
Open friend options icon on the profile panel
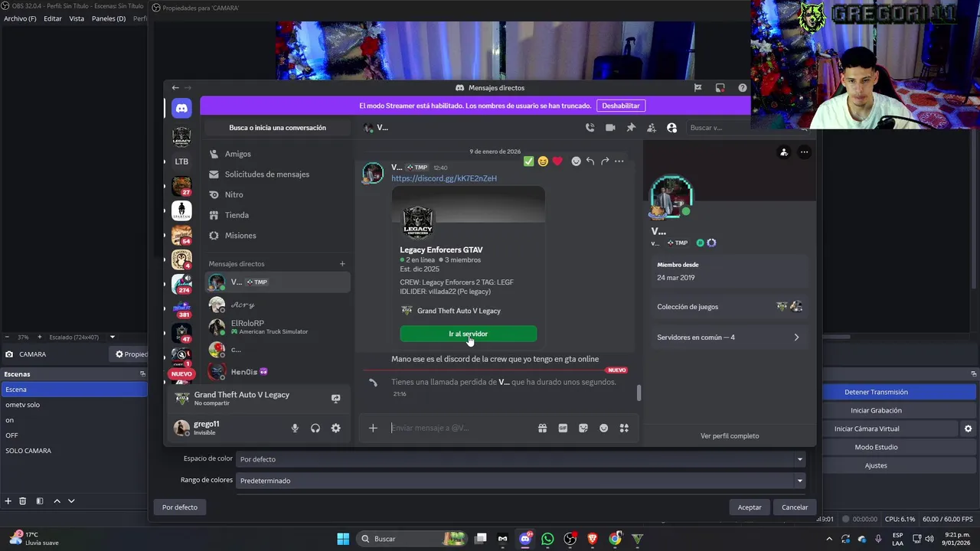[783, 152]
